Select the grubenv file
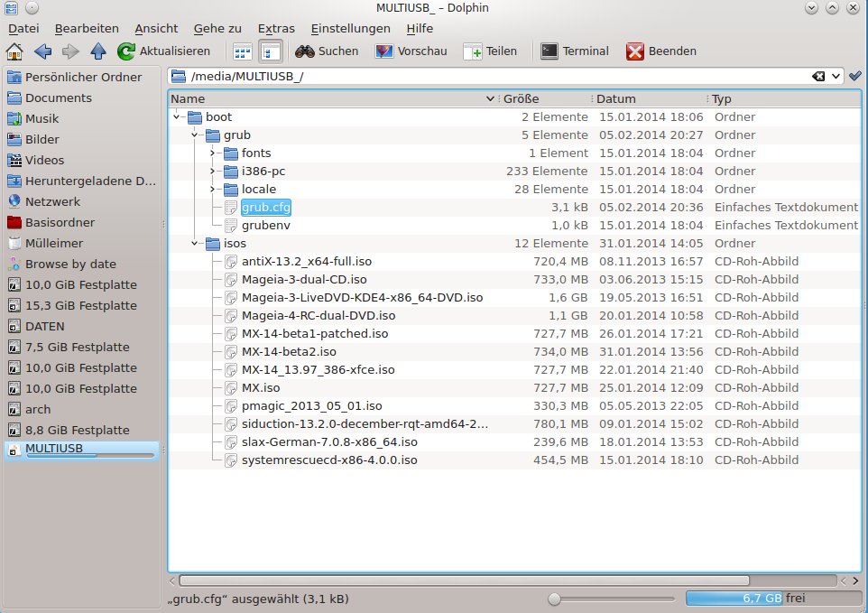 coord(265,226)
